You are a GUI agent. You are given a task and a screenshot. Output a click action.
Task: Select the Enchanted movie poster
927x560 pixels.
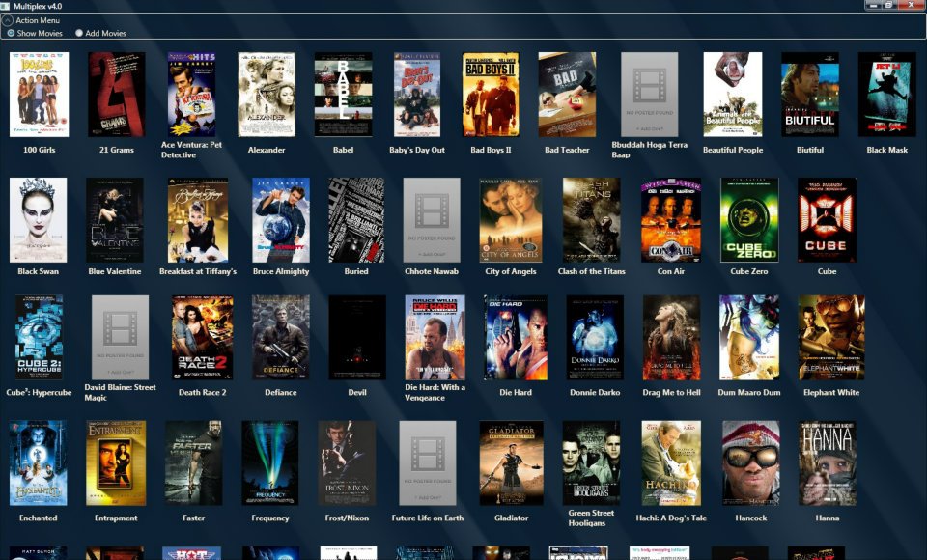(x=38, y=463)
